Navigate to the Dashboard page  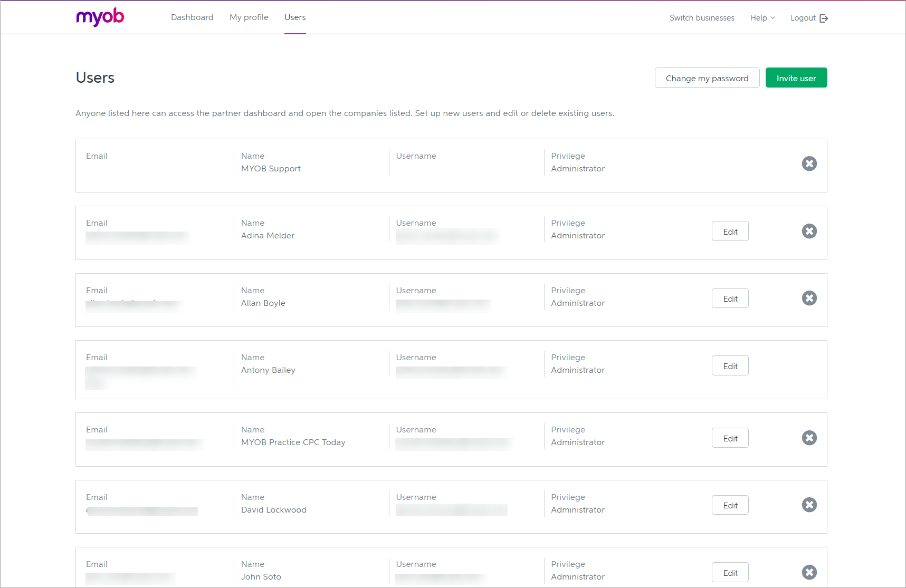(x=192, y=17)
